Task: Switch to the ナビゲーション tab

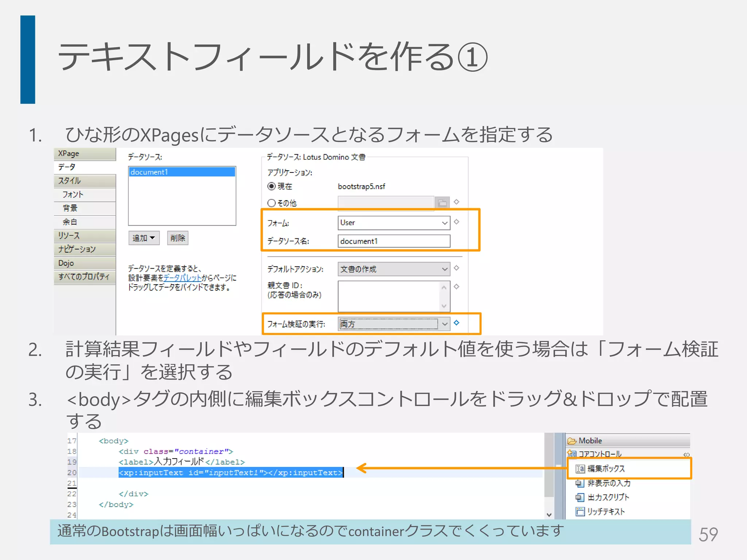Action: [85, 249]
